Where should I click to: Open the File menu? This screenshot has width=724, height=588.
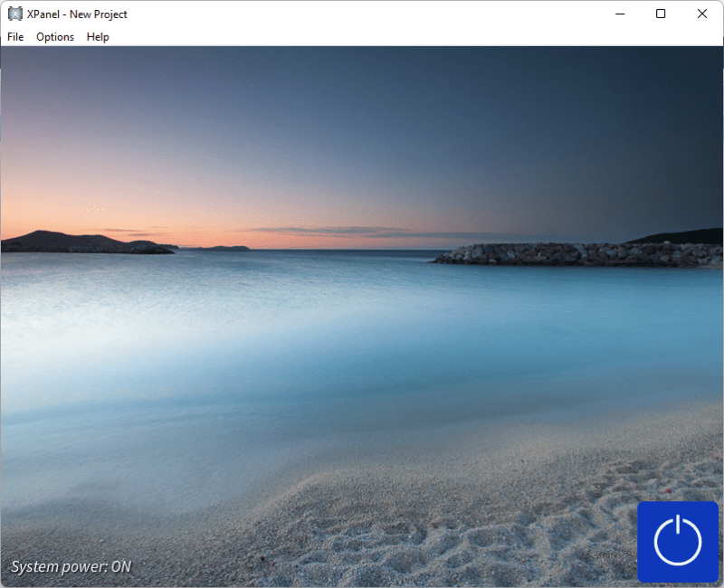click(15, 37)
